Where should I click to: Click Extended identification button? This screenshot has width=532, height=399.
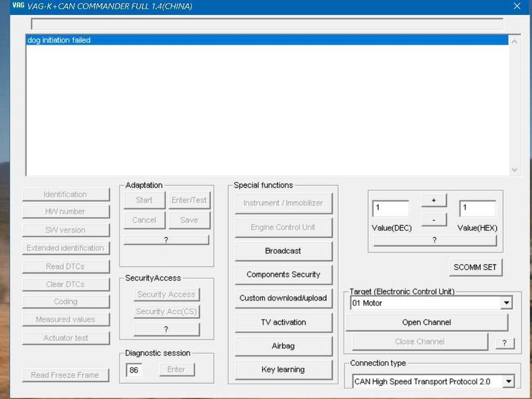[x=66, y=248]
